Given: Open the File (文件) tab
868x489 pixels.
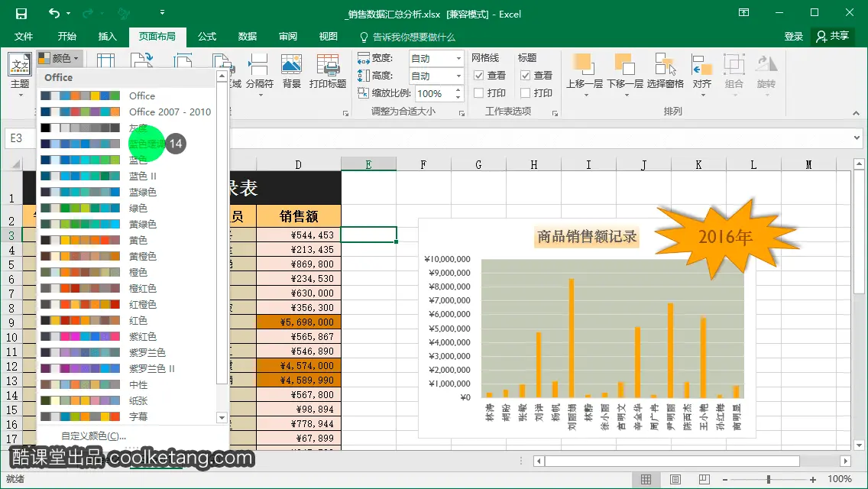Looking at the screenshot, I should (x=23, y=37).
